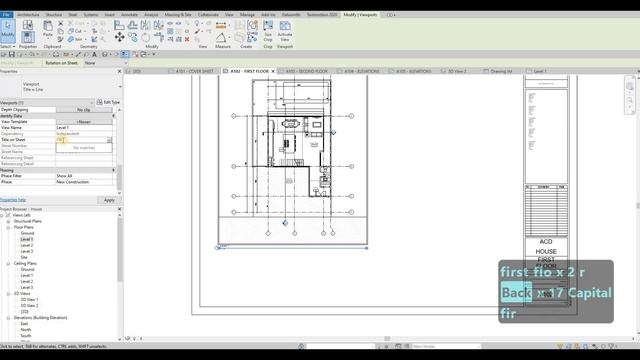The image size is (640, 360).
Task: Open the Properties help link
Action: click(13, 200)
